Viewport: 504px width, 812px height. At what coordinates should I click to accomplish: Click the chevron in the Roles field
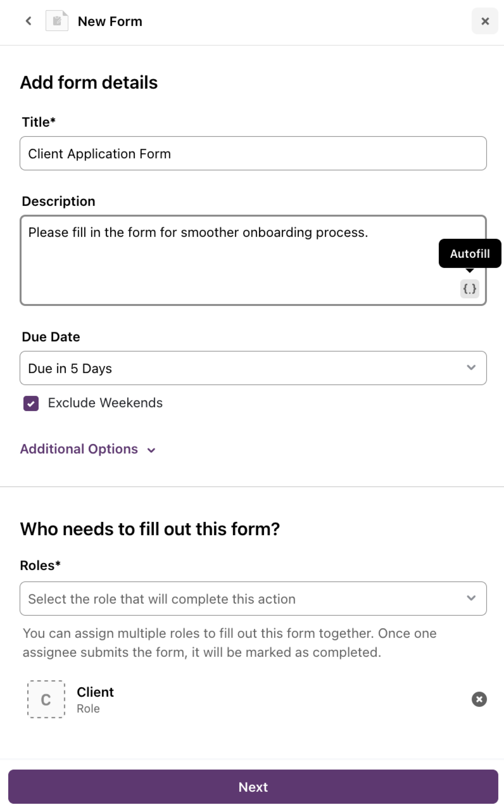click(471, 598)
